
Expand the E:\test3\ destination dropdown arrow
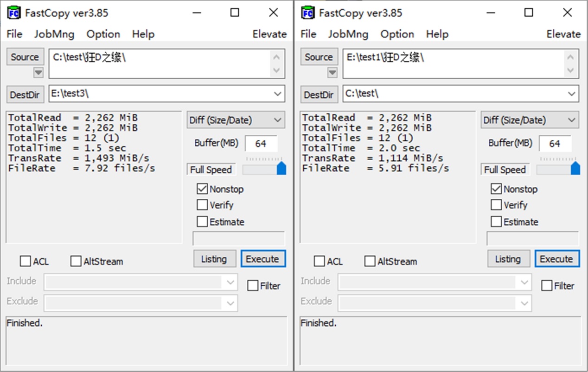[278, 94]
